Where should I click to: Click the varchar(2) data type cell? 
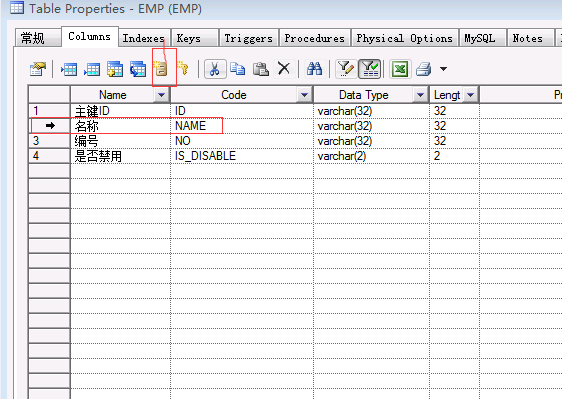[x=371, y=156]
